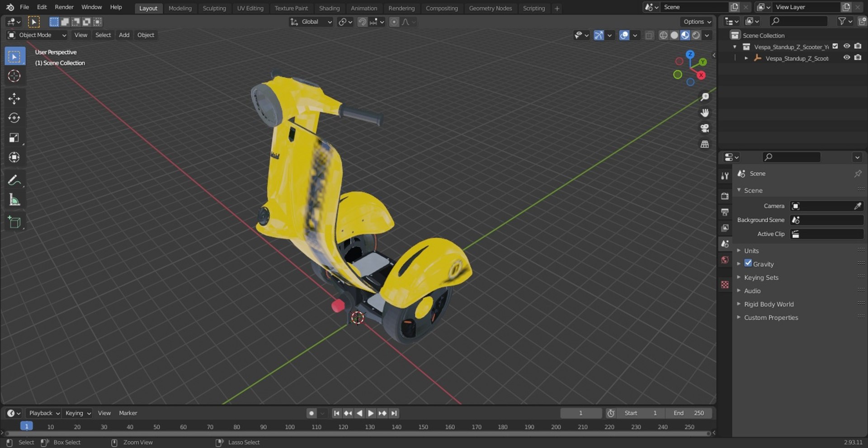Open the Texture properties tab

[725, 284]
